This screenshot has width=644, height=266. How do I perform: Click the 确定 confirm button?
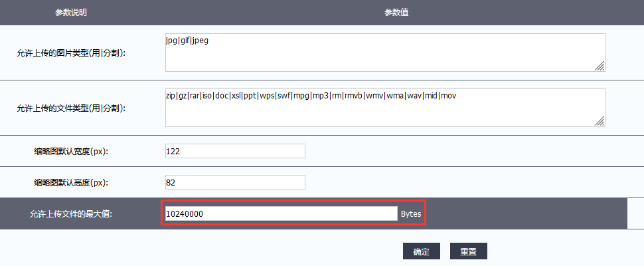pos(421,251)
